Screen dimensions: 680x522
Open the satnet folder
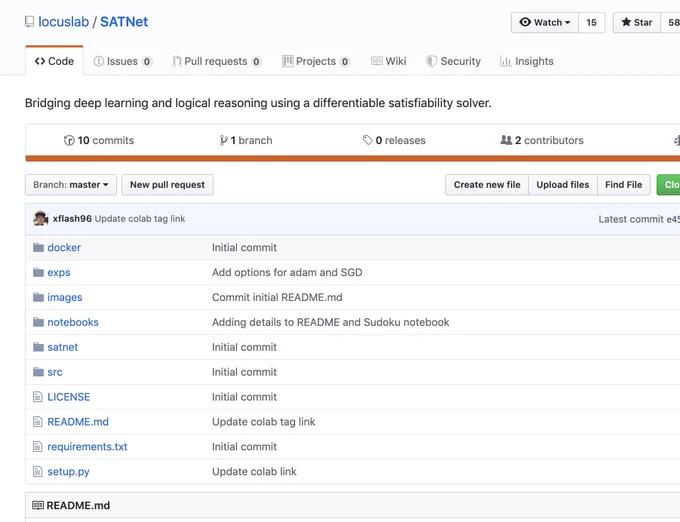[62, 347]
